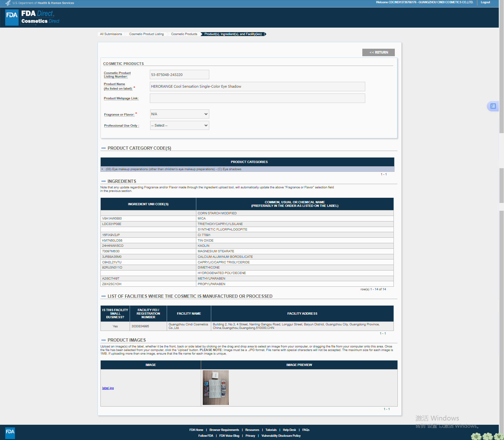Click the FDA logo in footer
The image size is (504, 440).
pyautogui.click(x=10, y=433)
